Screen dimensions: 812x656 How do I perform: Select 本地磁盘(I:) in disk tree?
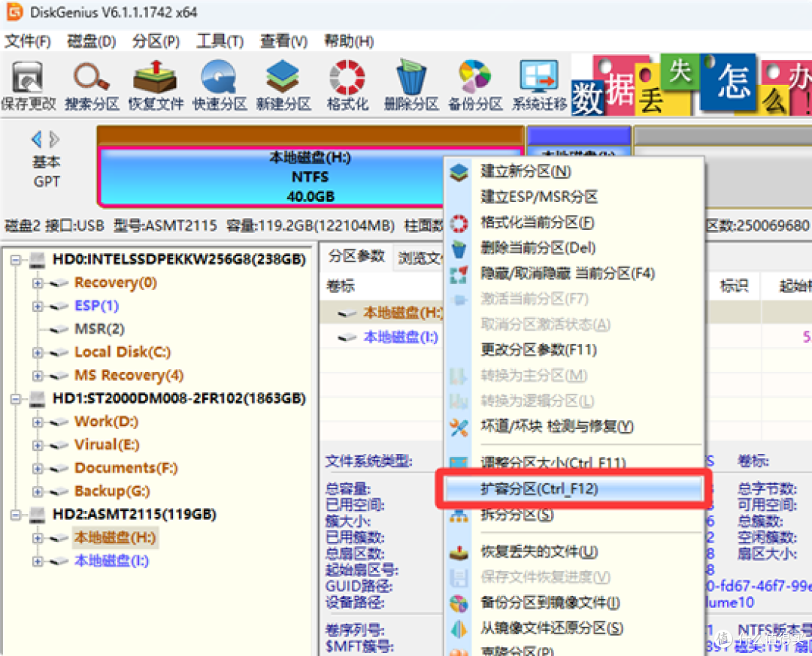(112, 561)
